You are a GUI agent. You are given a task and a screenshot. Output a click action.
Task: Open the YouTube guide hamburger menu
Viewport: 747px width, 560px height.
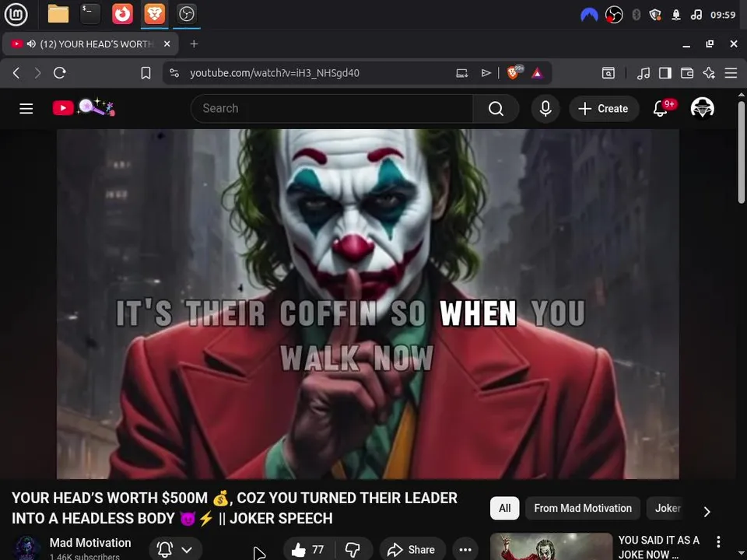click(26, 109)
